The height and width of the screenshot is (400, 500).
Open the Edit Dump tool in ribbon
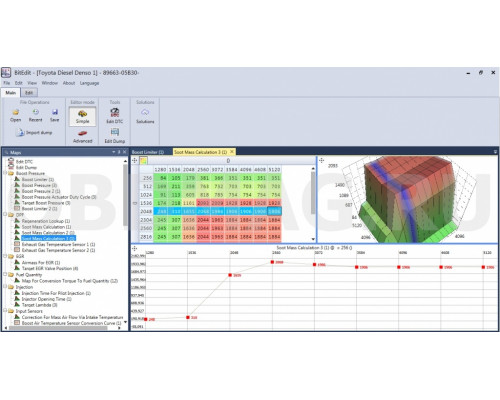pyautogui.click(x=115, y=136)
